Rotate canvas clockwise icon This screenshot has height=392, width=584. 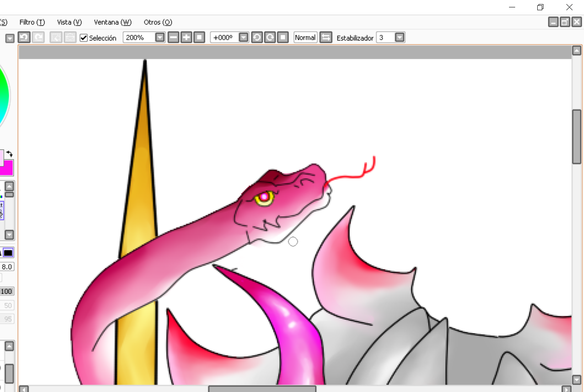[270, 37]
